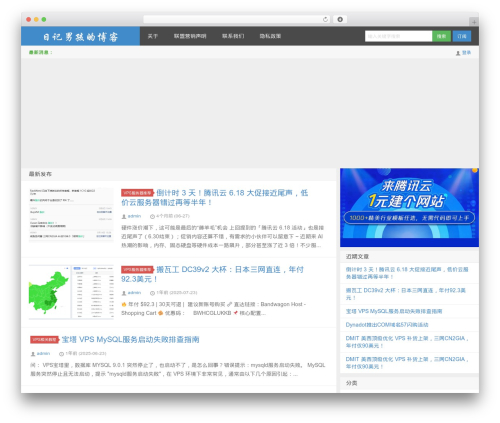
Task: Click the clock icon on 搬瓦工 DC39v2 post
Action: tap(152, 293)
